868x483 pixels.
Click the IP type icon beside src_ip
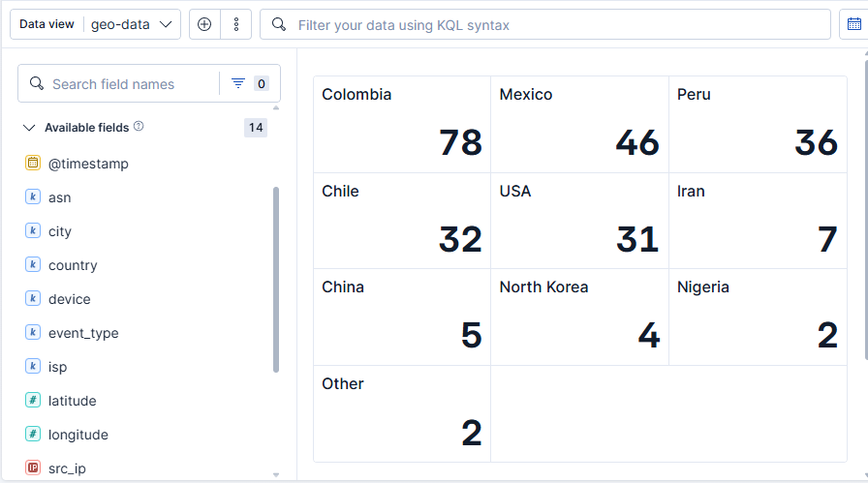(33, 468)
